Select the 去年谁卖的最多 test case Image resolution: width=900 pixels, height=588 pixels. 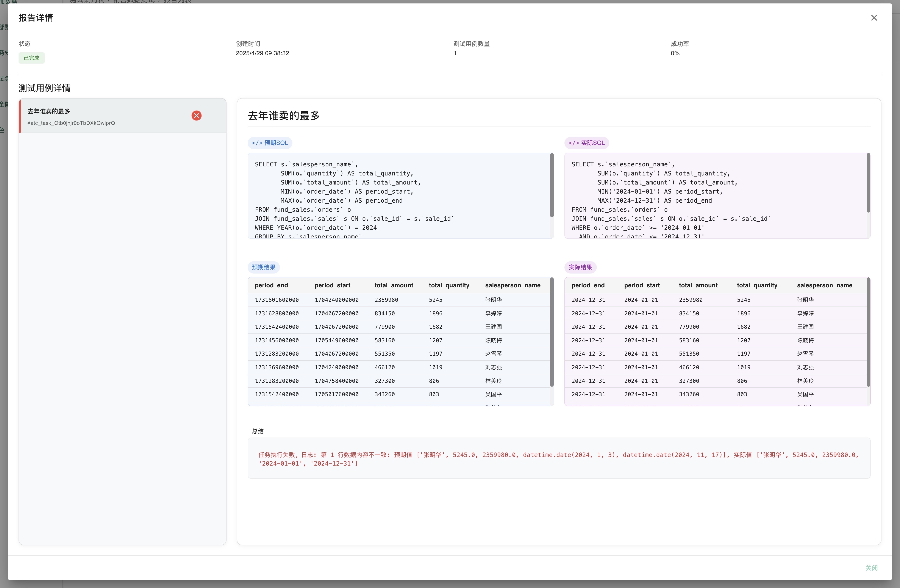click(49, 111)
